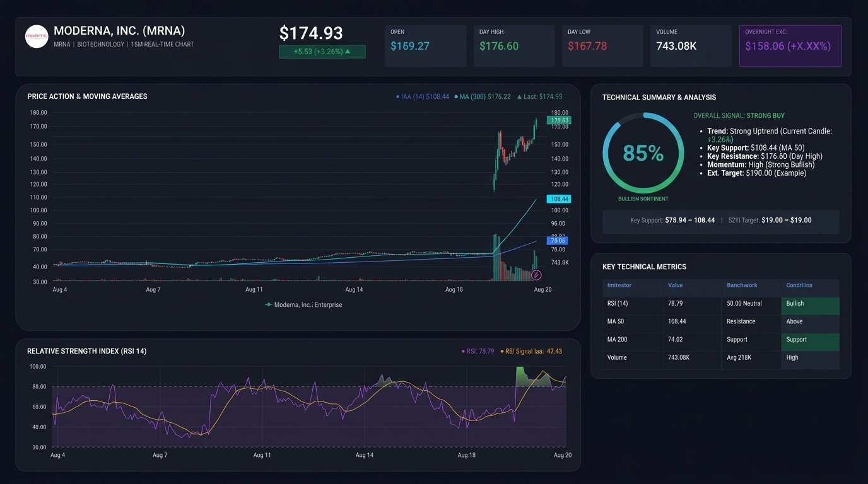
Task: Toggle the Last: $174.93 legend entry
Action: 539,97
